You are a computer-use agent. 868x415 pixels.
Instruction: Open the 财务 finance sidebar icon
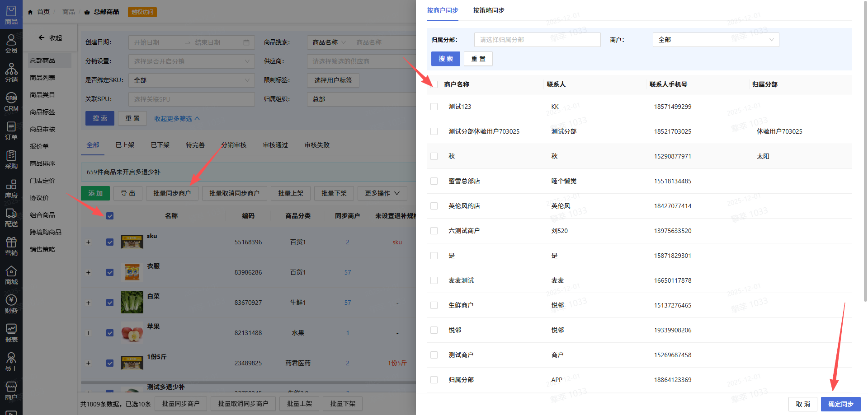pyautogui.click(x=11, y=304)
